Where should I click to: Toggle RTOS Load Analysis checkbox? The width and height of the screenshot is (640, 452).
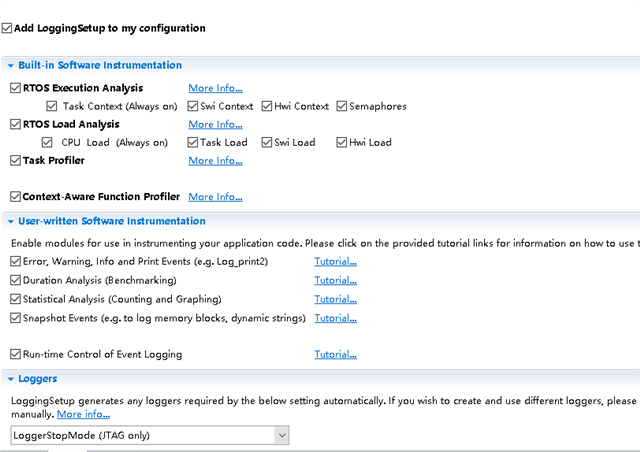pos(15,124)
